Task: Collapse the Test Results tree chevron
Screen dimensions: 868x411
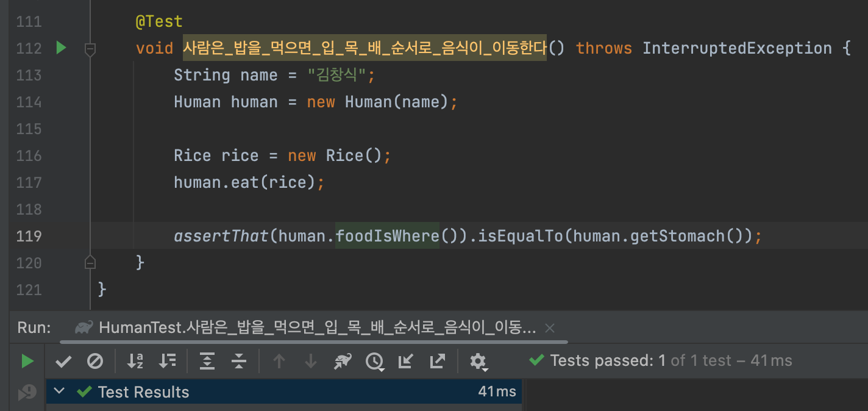Action: click(x=59, y=391)
